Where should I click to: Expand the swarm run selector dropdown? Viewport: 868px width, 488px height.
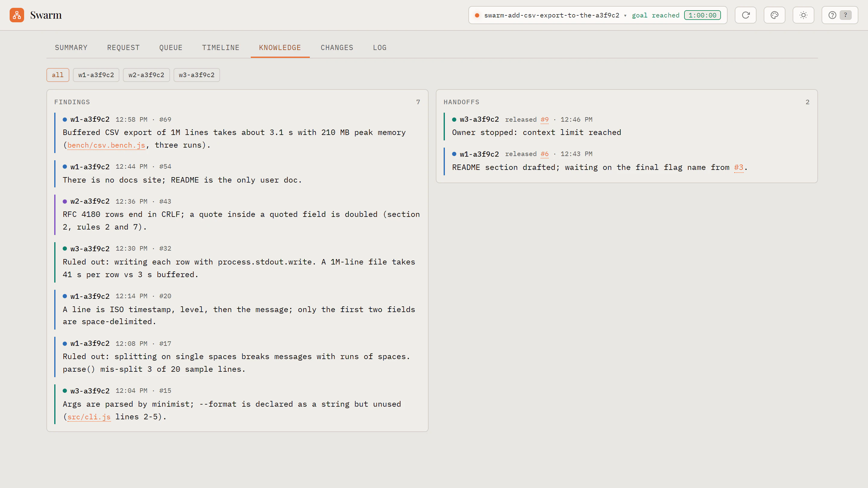(598, 15)
